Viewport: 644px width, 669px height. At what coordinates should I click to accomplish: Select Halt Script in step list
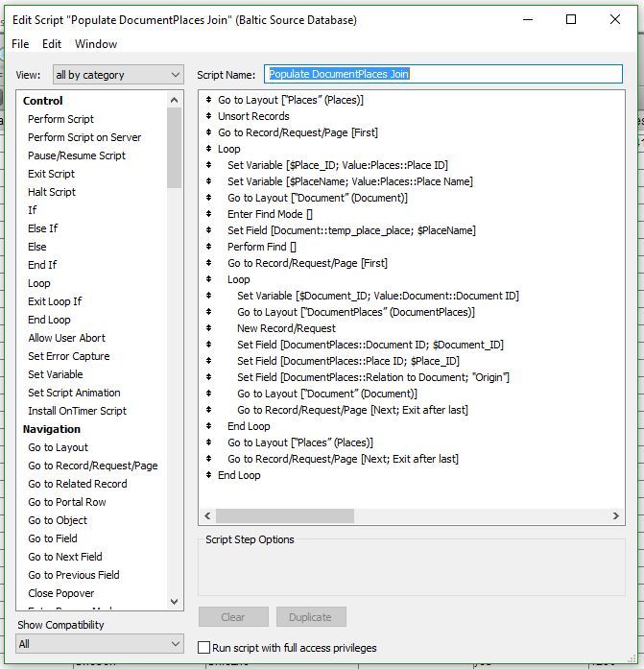52,192
